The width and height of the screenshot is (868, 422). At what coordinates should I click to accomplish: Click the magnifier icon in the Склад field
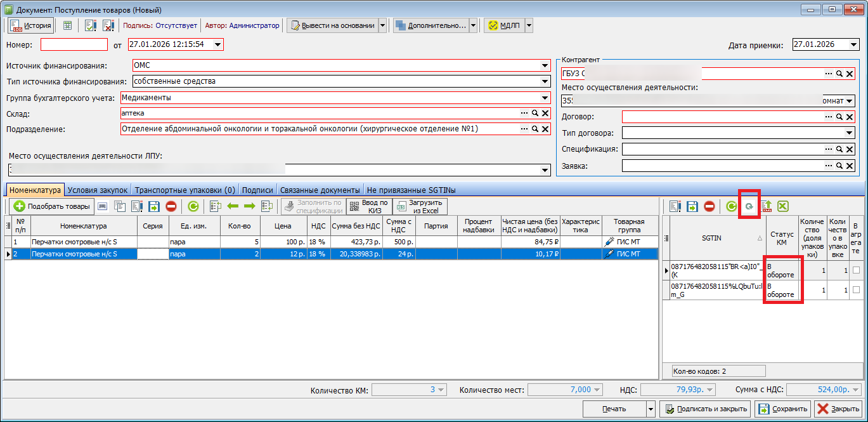[x=534, y=113]
